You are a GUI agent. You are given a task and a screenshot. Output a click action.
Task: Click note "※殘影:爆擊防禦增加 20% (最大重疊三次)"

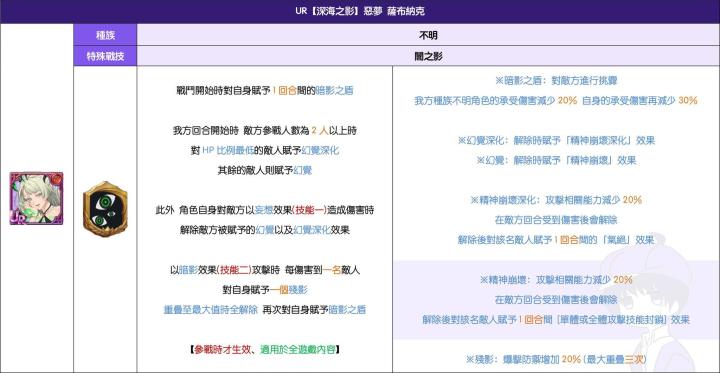556,359
